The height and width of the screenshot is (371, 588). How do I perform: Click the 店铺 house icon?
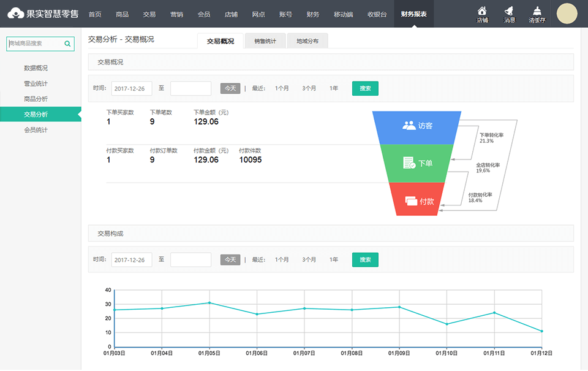482,10
